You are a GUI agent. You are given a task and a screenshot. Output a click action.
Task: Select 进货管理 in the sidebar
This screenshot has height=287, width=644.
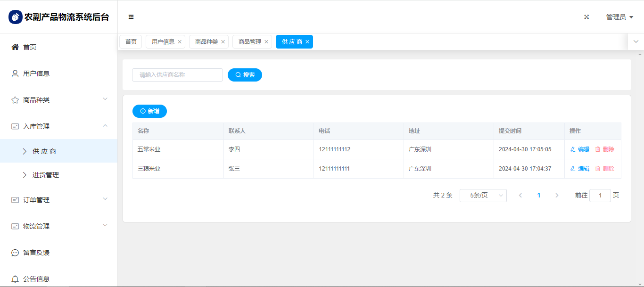coord(46,175)
